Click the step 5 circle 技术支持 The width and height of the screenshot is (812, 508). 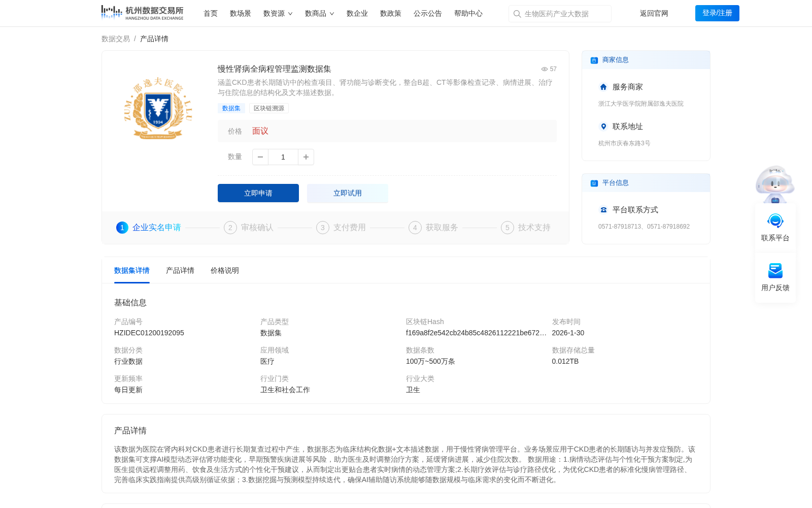pos(507,228)
